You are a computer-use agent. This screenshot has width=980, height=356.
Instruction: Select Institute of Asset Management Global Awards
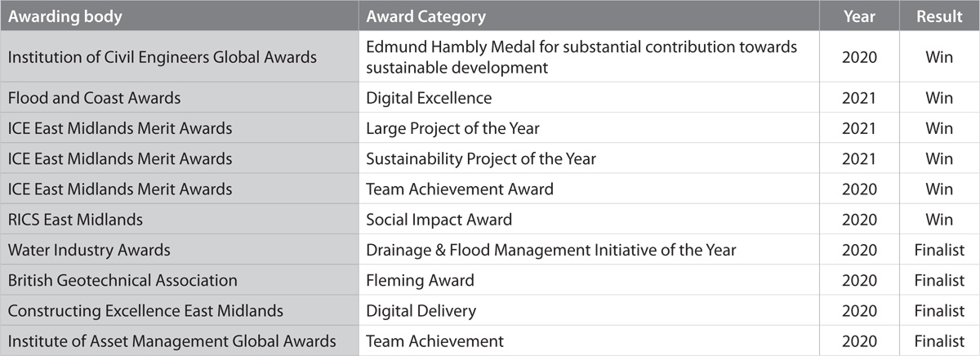171,340
